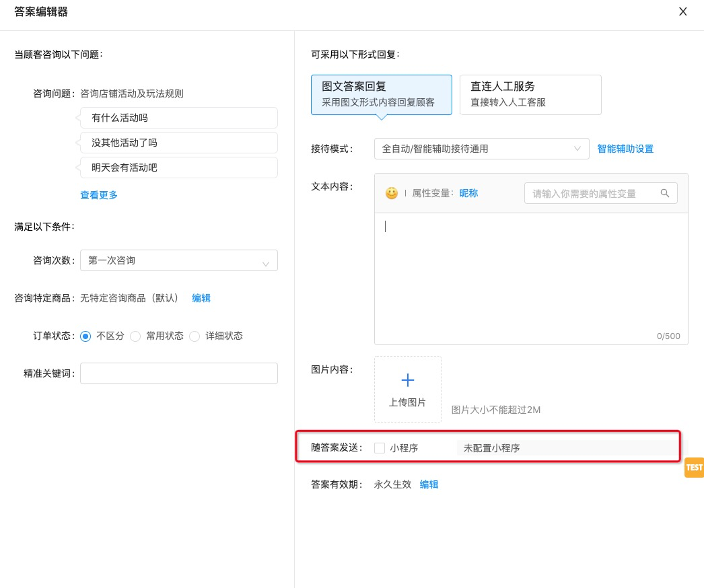The width and height of the screenshot is (704, 588).
Task: Click 编辑 next to 答案有效期
Action: 429,484
